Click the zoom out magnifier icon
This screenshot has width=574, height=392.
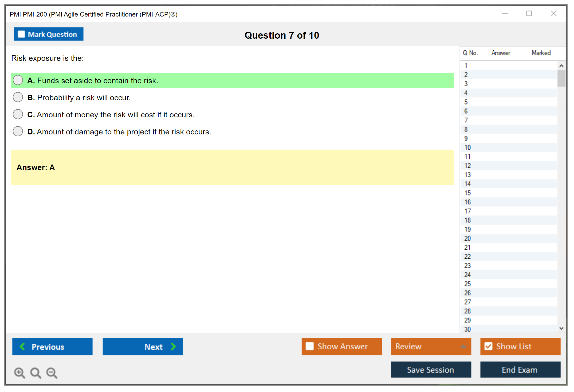coord(52,373)
